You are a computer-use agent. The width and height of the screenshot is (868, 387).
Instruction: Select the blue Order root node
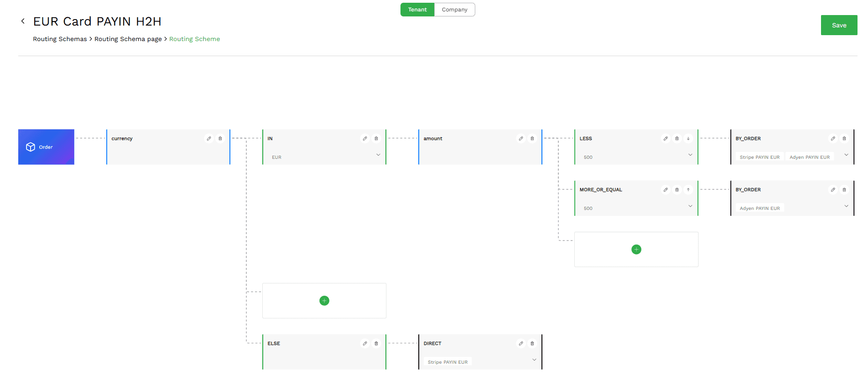pyautogui.click(x=46, y=147)
